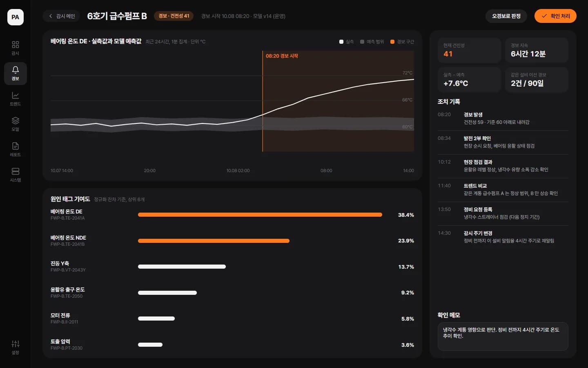Click the 실측 − 예측 +7.6°C card

[469, 80]
